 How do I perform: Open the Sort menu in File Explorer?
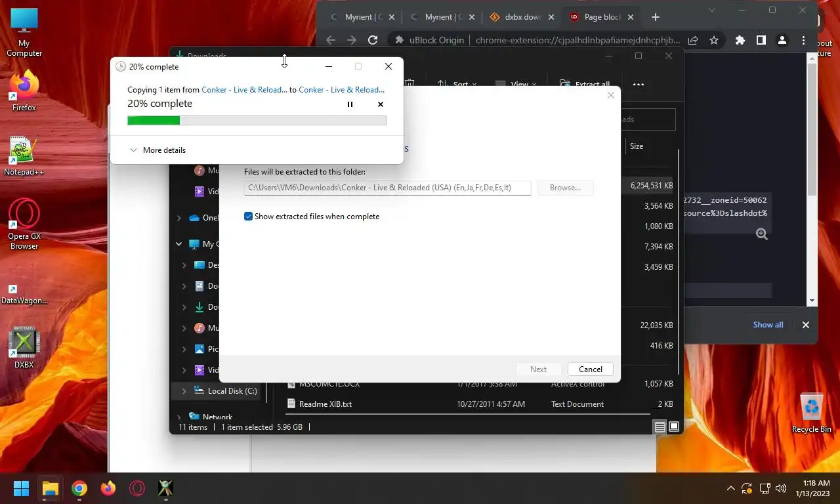[x=457, y=84]
